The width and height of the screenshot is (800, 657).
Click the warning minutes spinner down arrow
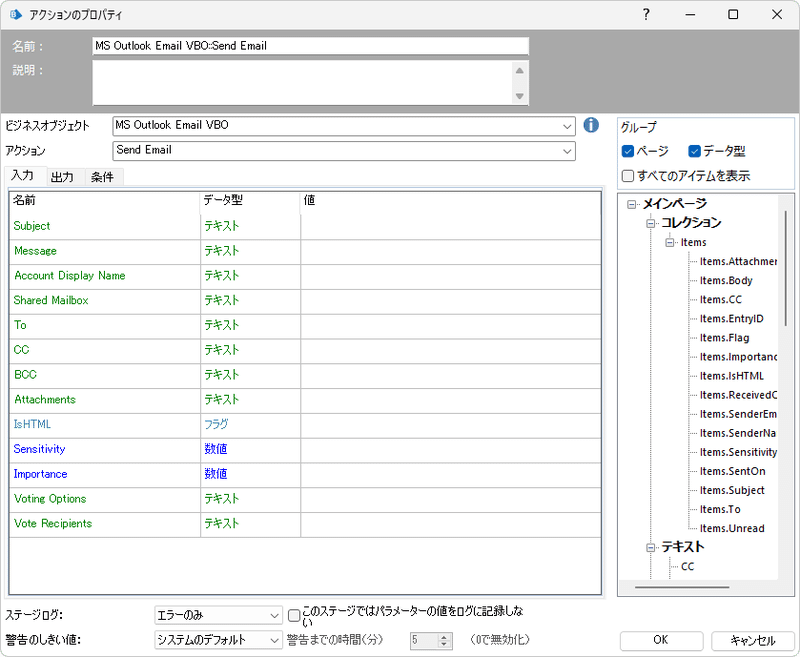[444, 644]
